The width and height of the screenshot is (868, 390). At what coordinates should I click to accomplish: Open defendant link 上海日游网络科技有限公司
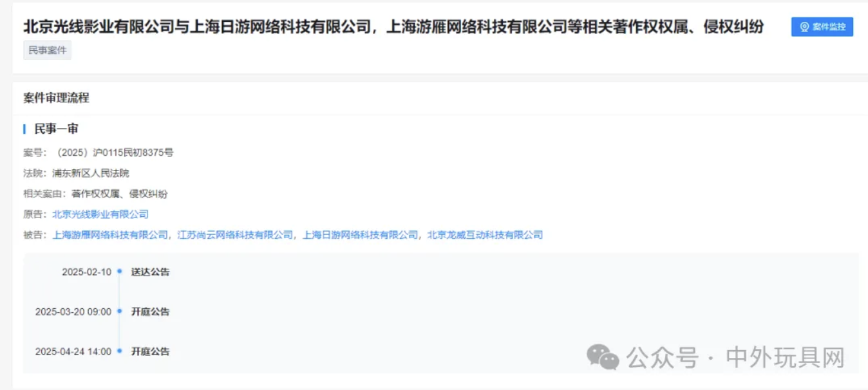click(x=361, y=235)
